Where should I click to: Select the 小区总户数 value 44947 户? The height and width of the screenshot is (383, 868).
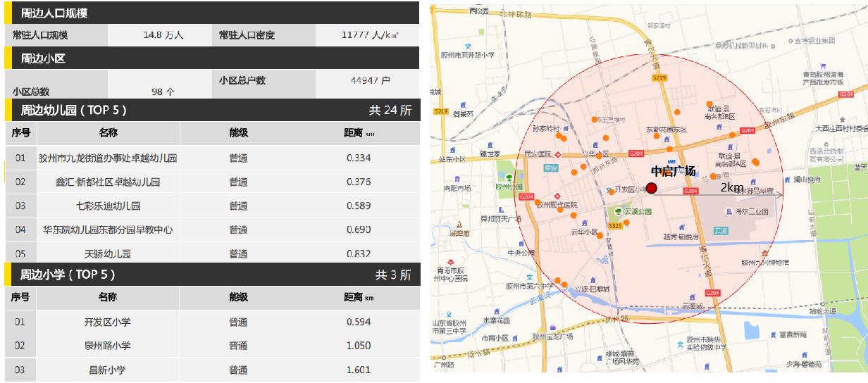click(x=370, y=81)
